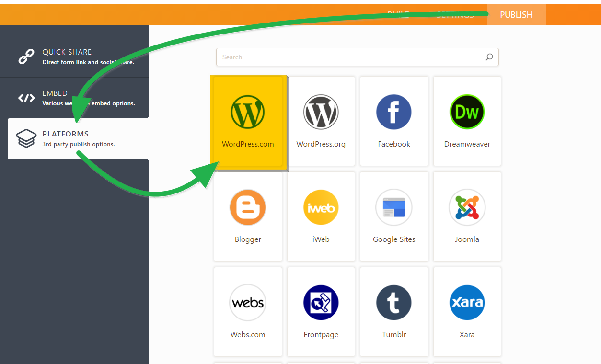
Task: Click the Embed code brackets icon
Action: pos(26,98)
